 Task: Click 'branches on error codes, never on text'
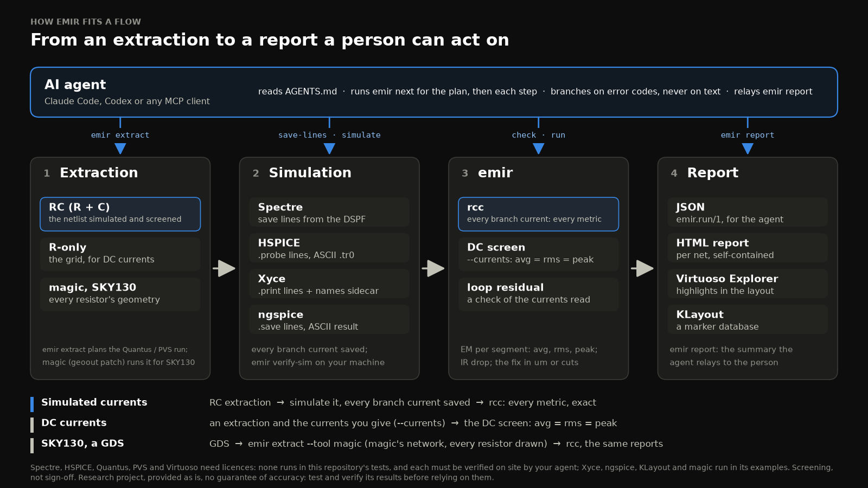point(635,92)
